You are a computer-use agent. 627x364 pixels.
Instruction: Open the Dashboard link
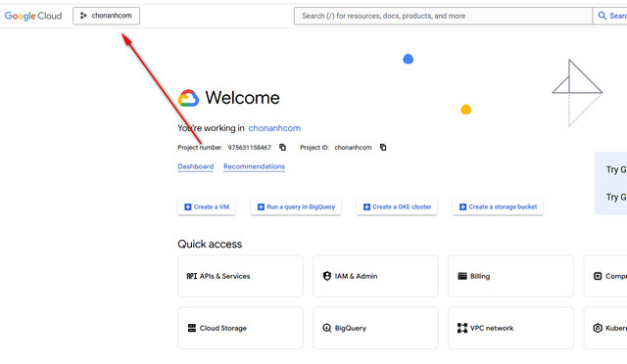coord(196,166)
